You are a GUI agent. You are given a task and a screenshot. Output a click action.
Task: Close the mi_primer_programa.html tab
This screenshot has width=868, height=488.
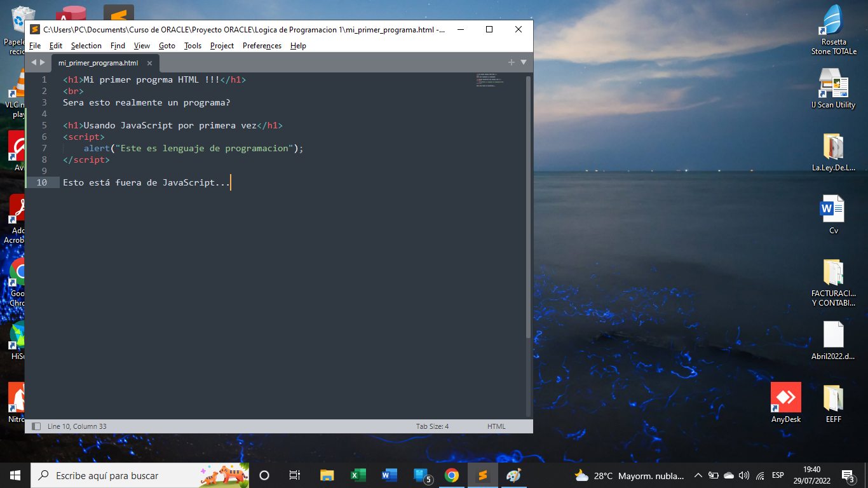pos(150,63)
